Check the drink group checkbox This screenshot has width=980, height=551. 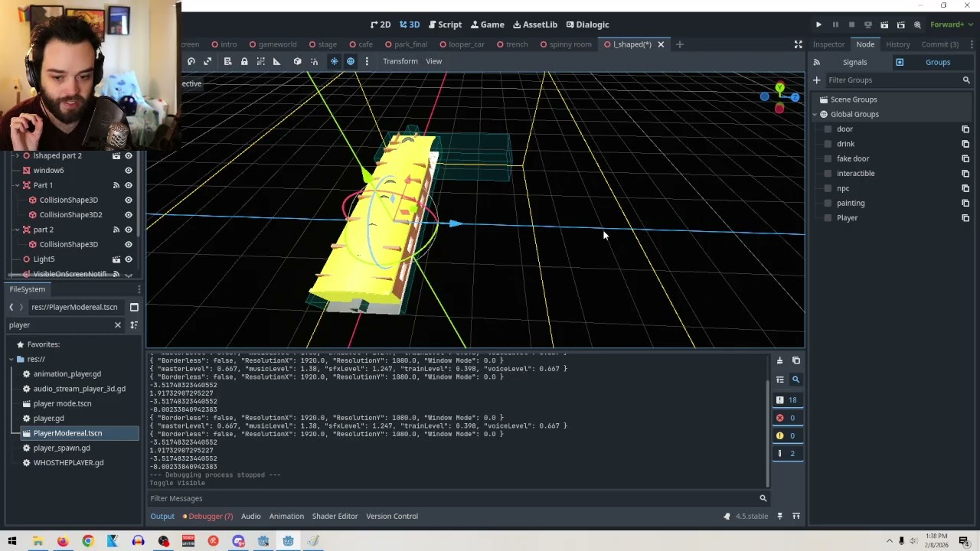coord(828,144)
